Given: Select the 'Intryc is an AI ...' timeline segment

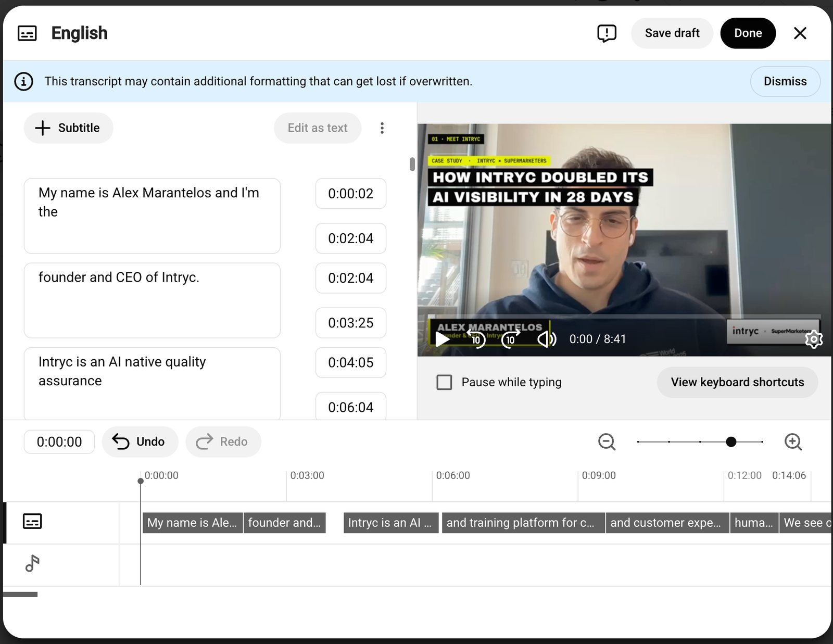Looking at the screenshot, I should point(390,523).
